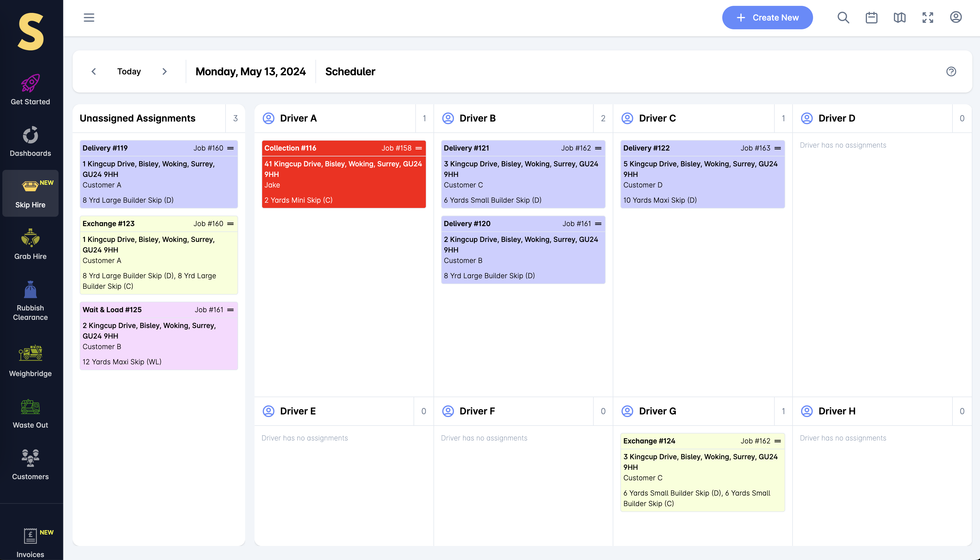Click the yellow S logo
The width and height of the screenshot is (980, 560).
tap(30, 32)
